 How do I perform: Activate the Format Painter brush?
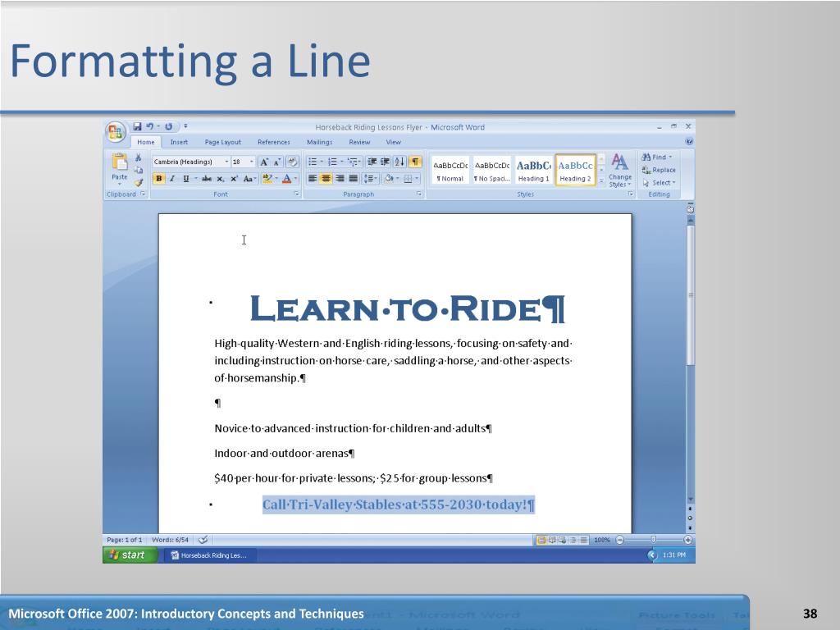pyautogui.click(x=138, y=183)
